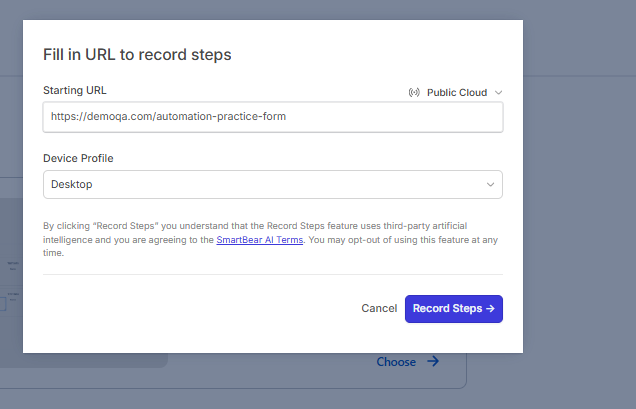Image resolution: width=636 pixels, height=409 pixels.
Task: Click the chevron in Device Profile box
Action: (490, 185)
